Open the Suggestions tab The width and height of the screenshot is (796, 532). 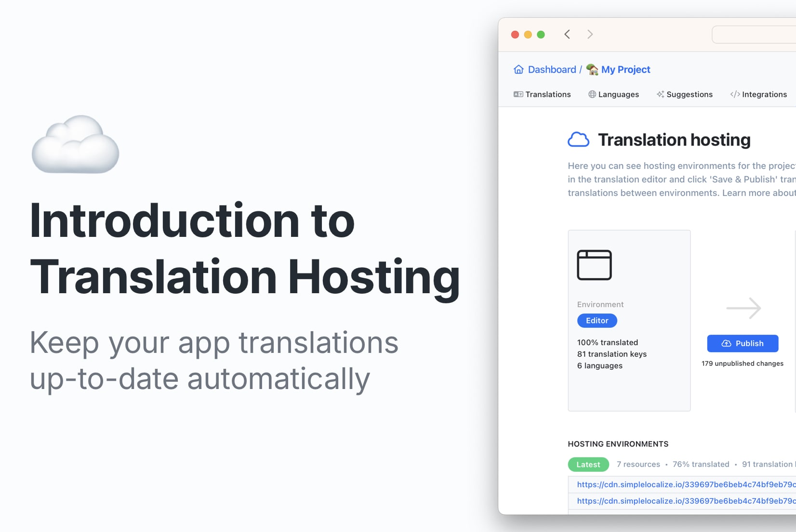tap(684, 94)
